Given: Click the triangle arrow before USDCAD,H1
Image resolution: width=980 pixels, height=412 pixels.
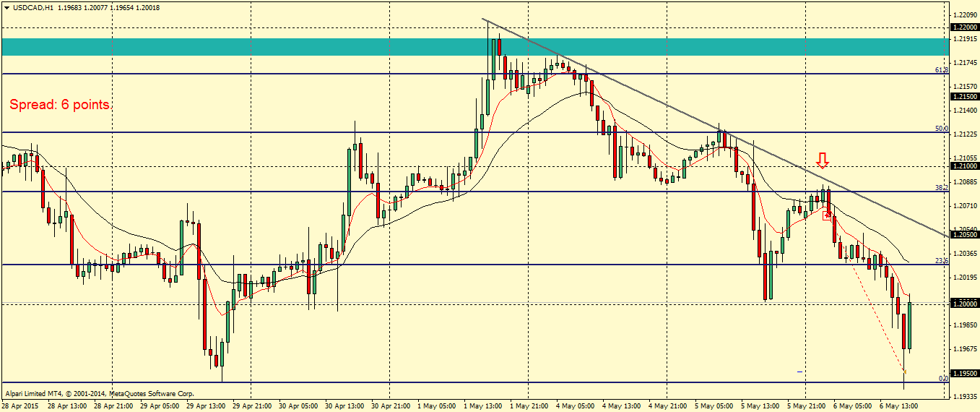Looking at the screenshot, I should (6, 8).
